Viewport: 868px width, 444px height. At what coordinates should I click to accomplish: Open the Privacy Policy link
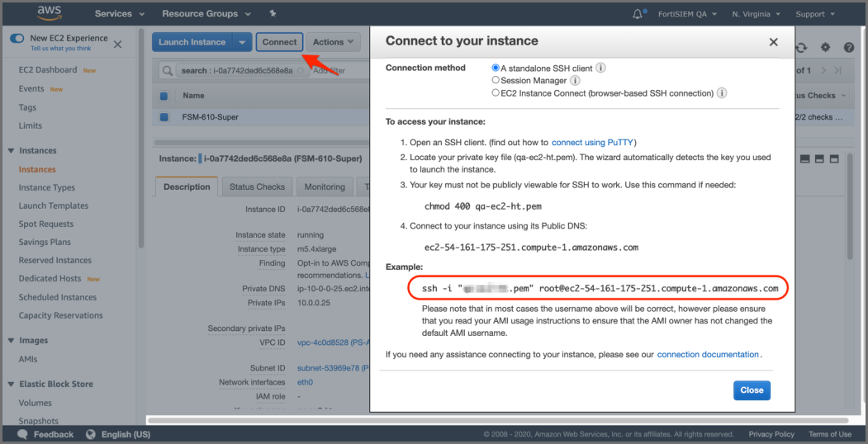771,434
